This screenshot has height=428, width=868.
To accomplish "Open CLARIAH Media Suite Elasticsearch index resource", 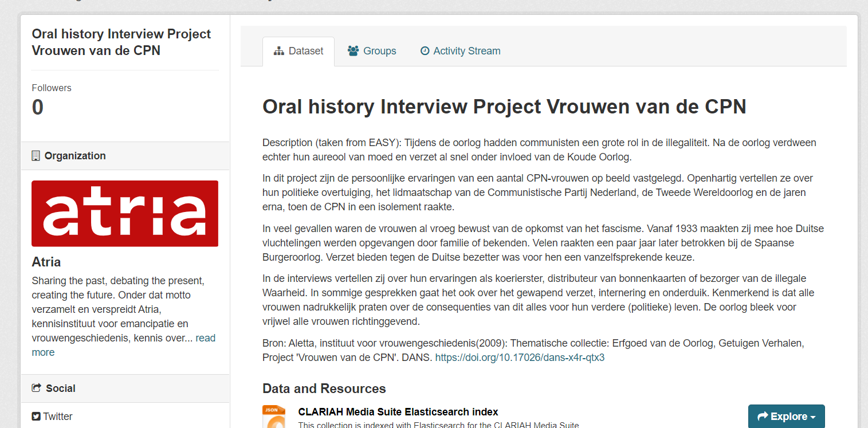I will (x=398, y=411).
